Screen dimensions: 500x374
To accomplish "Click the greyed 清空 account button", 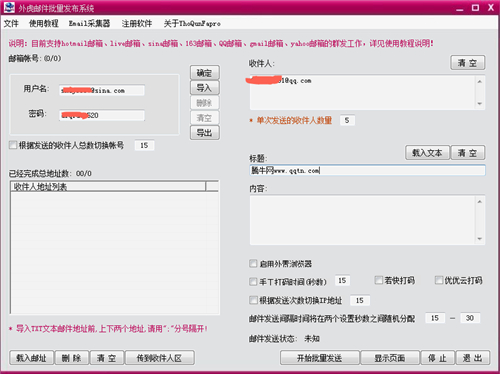I will click(x=205, y=118).
